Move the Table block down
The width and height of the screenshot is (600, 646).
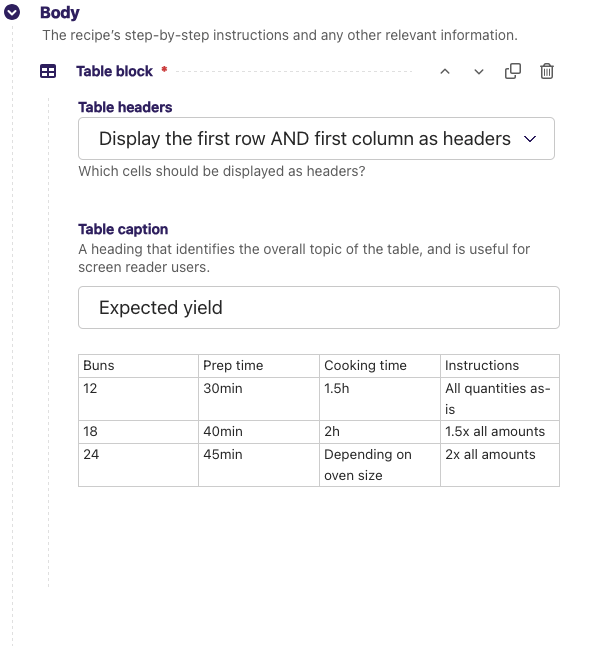point(479,72)
